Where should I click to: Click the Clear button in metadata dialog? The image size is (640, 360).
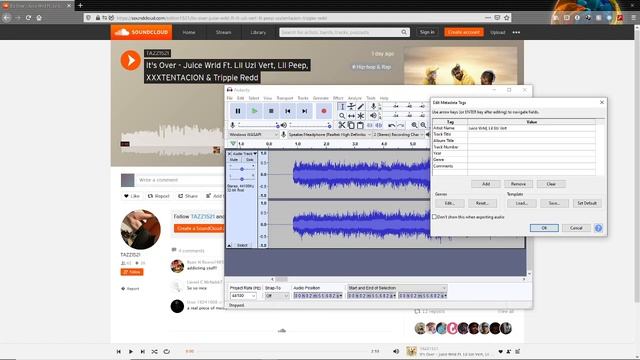pyautogui.click(x=551, y=184)
